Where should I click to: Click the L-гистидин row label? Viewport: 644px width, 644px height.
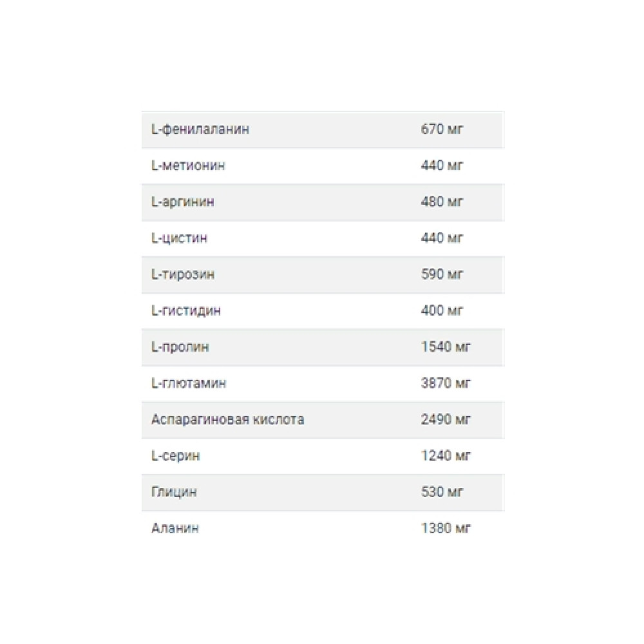(186, 311)
